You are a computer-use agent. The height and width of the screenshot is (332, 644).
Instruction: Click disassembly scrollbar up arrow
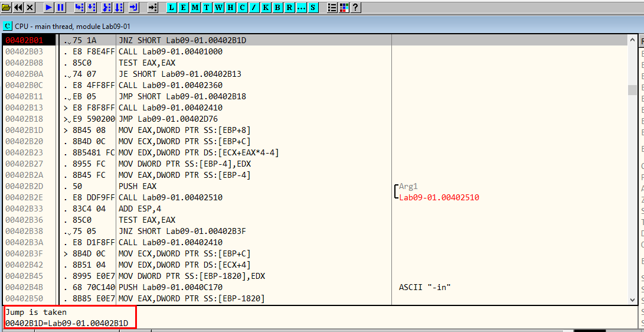coord(633,40)
